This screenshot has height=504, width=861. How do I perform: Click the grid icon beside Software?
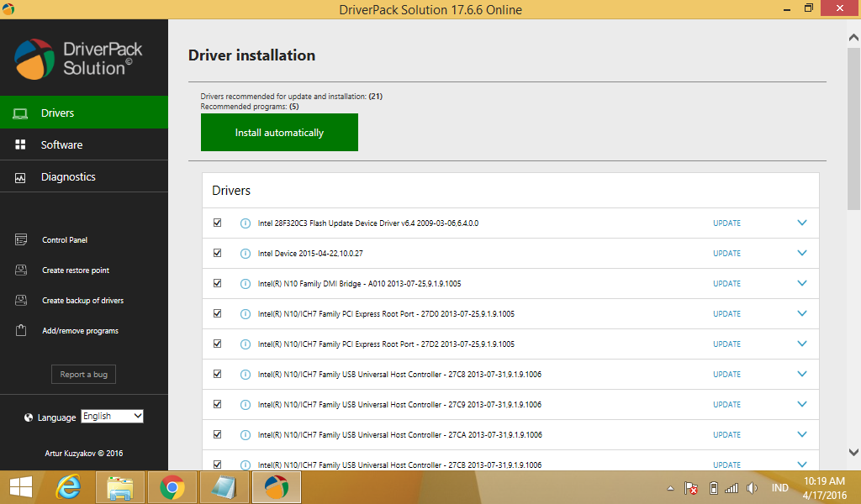click(x=20, y=144)
